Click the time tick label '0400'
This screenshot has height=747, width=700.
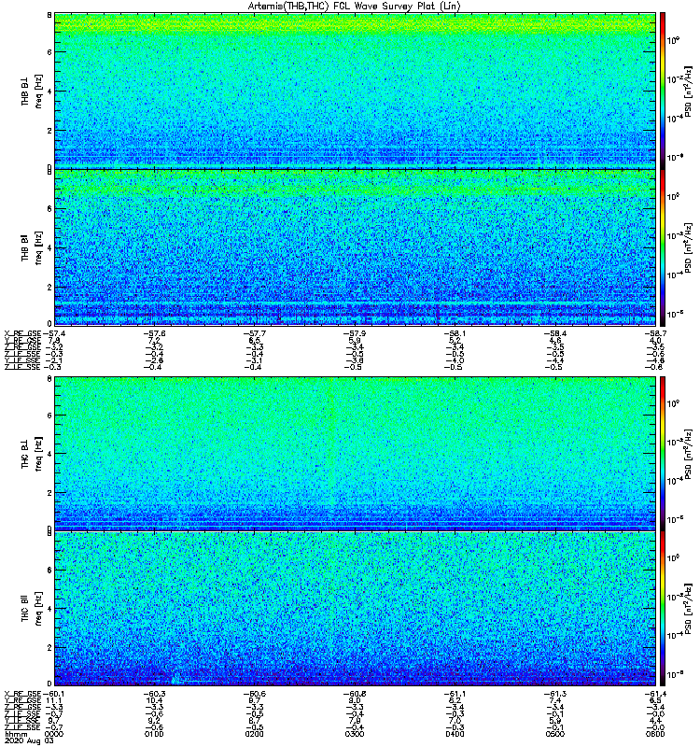pos(455,734)
